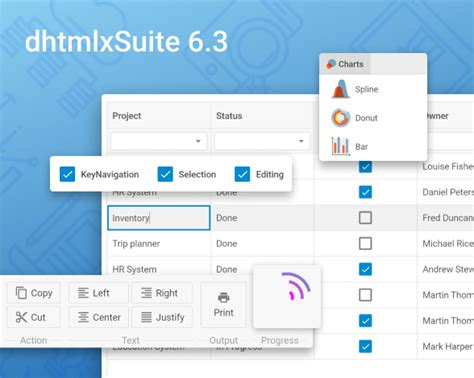Check the box in Fred Duncan's row
This screenshot has height=378, width=474.
(x=365, y=218)
